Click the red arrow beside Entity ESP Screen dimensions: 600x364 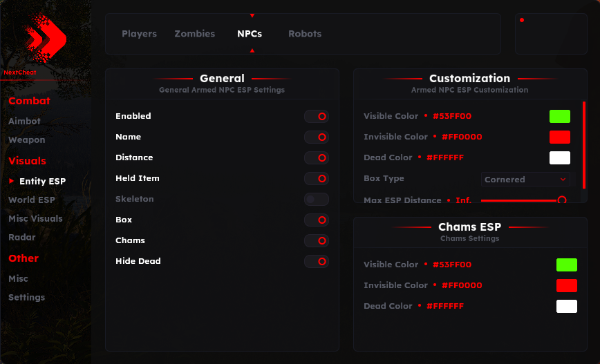click(x=12, y=181)
